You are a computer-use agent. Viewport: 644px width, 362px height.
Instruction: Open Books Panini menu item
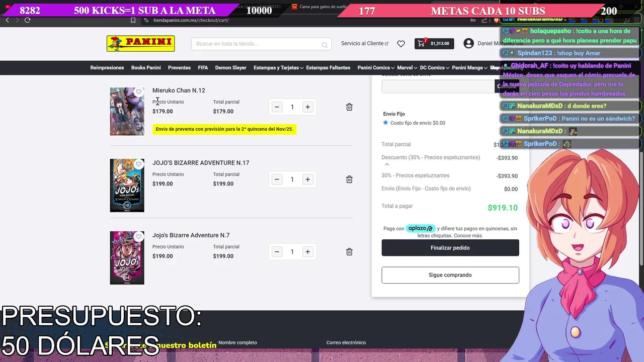click(x=146, y=67)
